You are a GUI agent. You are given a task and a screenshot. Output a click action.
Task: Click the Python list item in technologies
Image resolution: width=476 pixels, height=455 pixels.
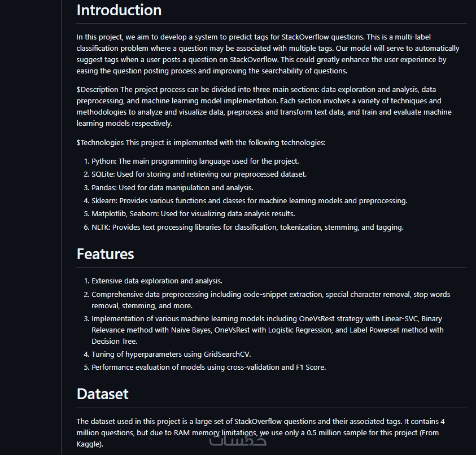195,161
